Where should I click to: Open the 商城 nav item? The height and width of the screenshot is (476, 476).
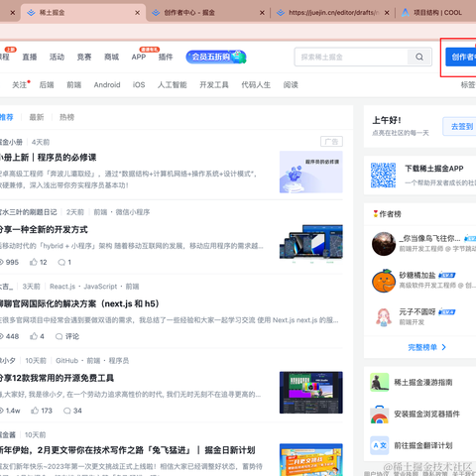[111, 58]
